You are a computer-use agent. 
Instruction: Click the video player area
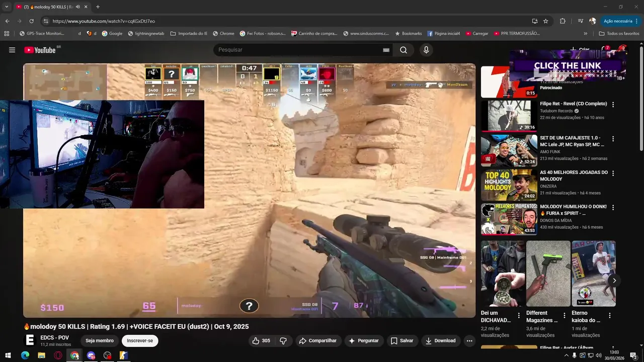coord(249,191)
